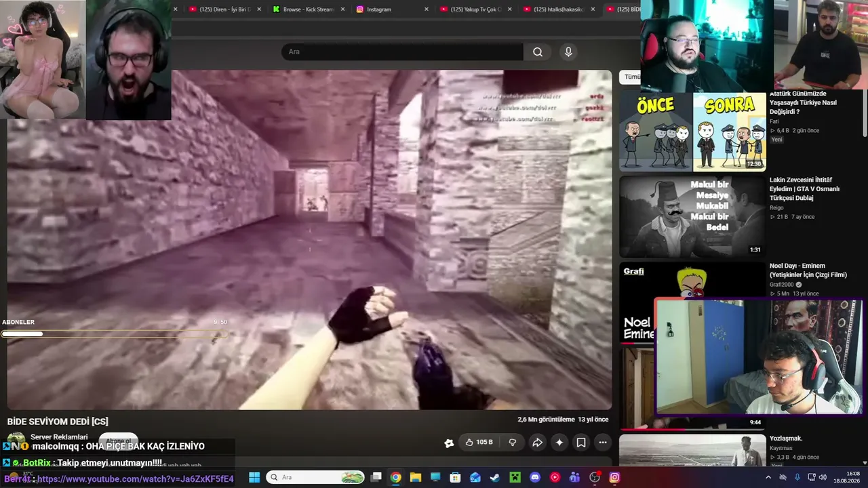Click the '2,6 Mn görüntüleme' view count

coord(547,420)
